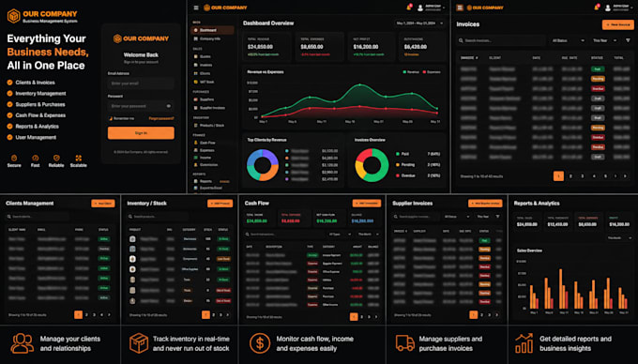Go to page 5 of Invoices

(x=605, y=176)
